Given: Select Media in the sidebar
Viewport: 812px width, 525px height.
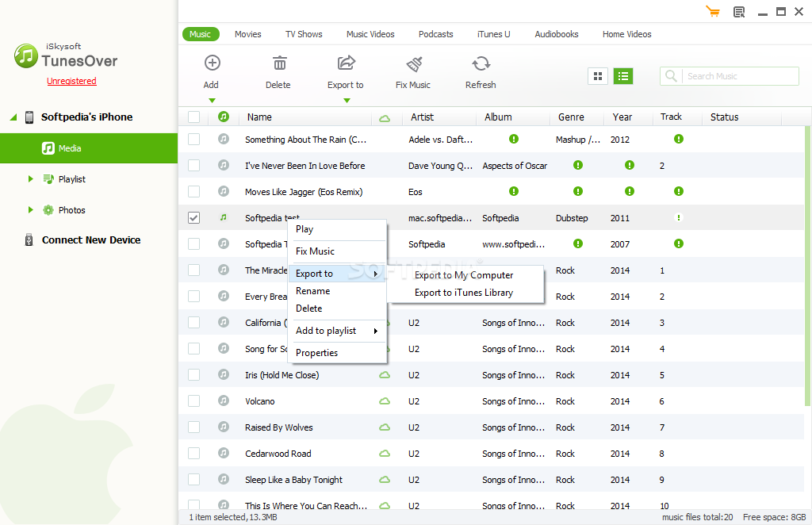Looking at the screenshot, I should tap(89, 148).
